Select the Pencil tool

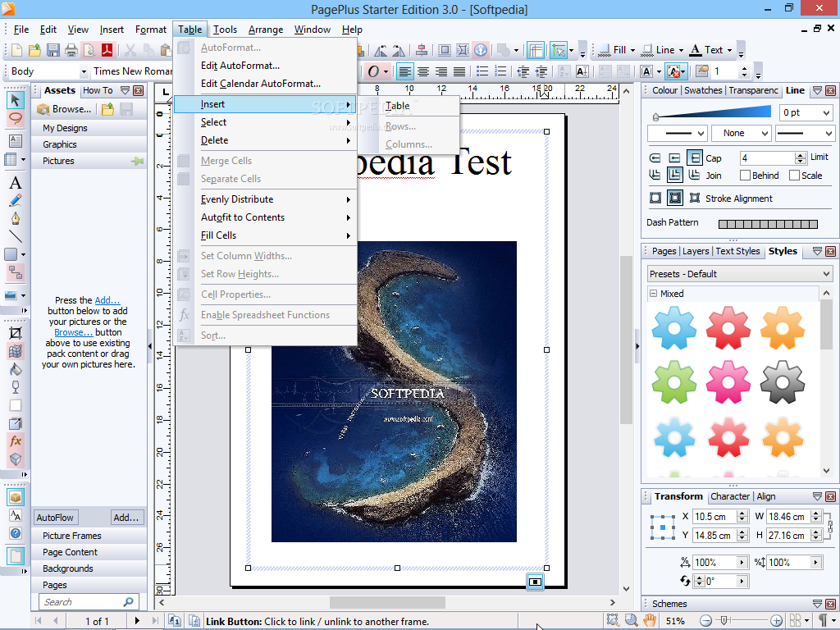15,201
